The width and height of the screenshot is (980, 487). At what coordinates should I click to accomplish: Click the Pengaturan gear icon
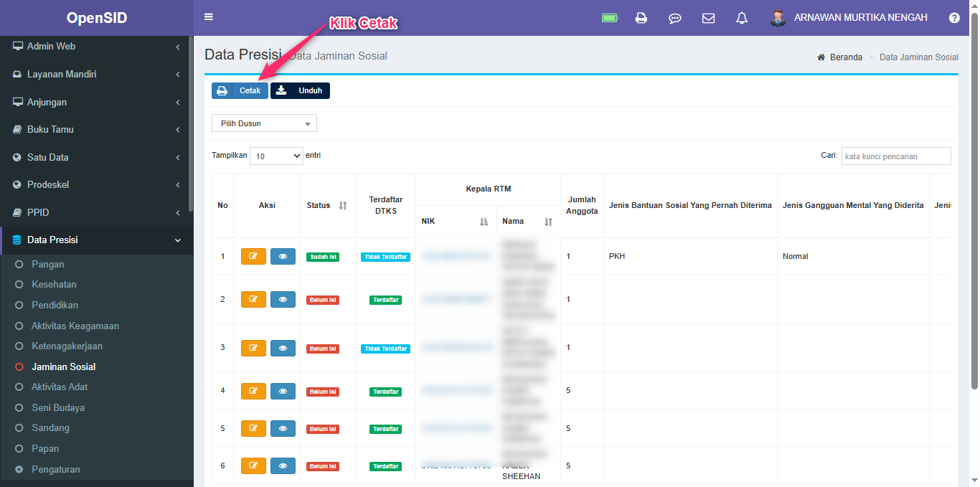[x=19, y=469]
